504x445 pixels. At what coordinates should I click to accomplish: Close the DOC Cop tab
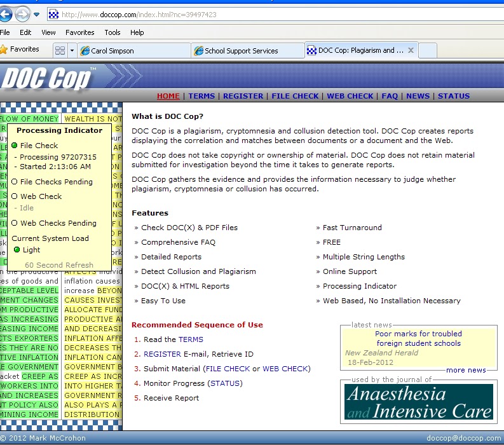click(x=411, y=50)
